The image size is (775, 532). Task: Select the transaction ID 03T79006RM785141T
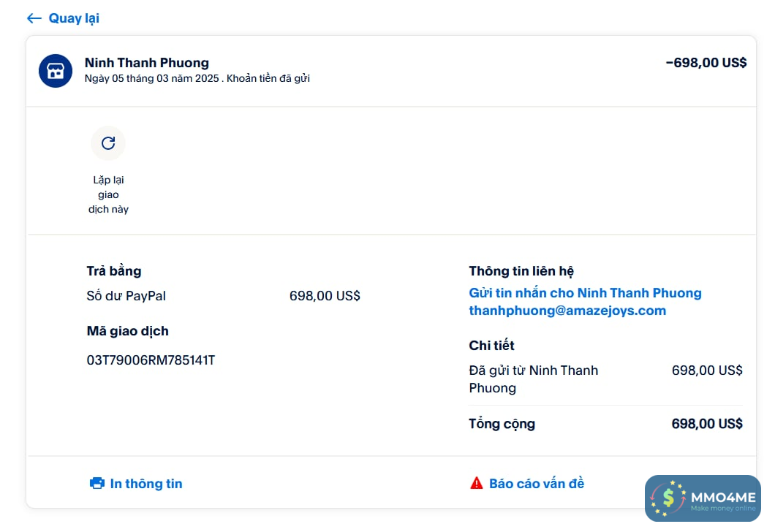click(x=151, y=360)
